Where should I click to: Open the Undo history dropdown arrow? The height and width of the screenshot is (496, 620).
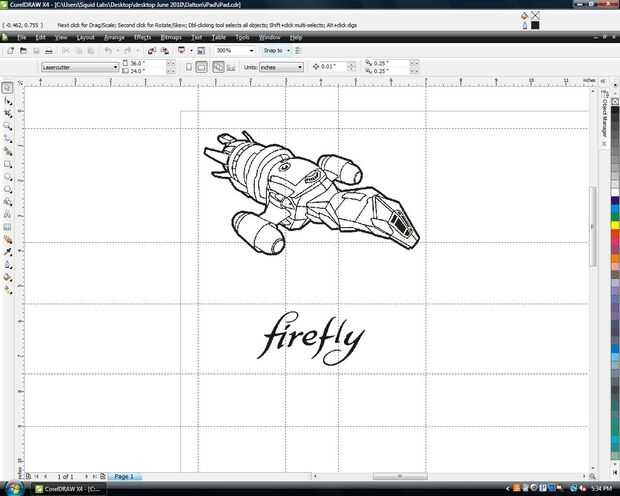point(117,51)
